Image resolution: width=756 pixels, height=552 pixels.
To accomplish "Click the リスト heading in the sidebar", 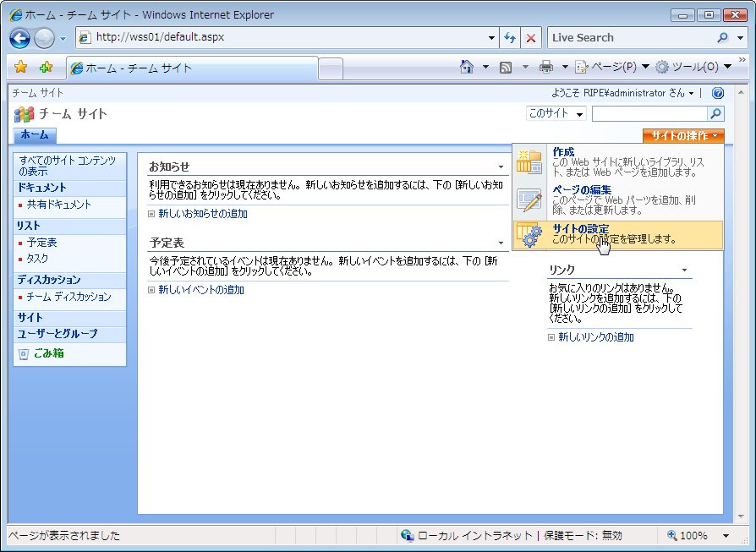I will tap(29, 226).
